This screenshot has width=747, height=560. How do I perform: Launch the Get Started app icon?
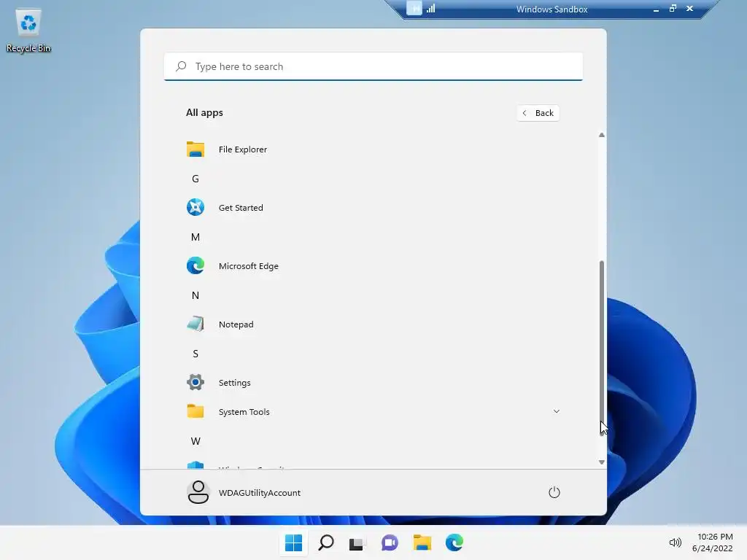click(196, 207)
